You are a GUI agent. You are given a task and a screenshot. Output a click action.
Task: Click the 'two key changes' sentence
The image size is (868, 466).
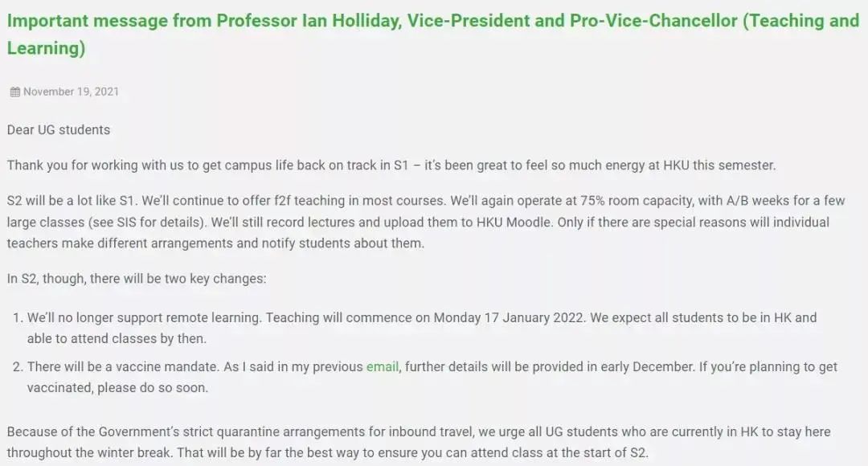(137, 278)
